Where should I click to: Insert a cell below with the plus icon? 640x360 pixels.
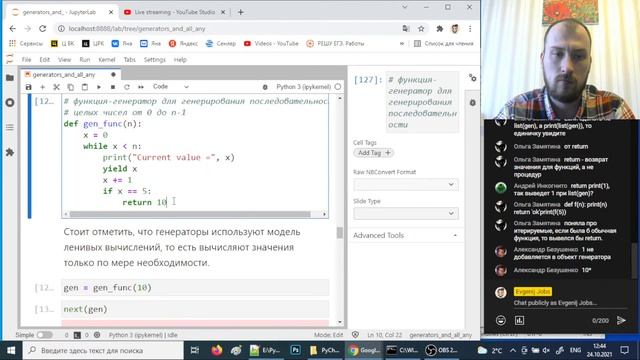coord(42,87)
